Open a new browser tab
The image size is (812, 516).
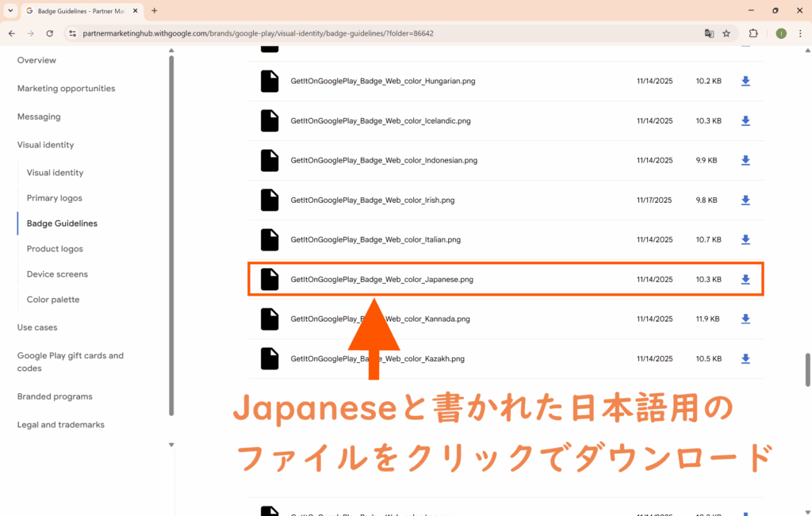(x=154, y=11)
